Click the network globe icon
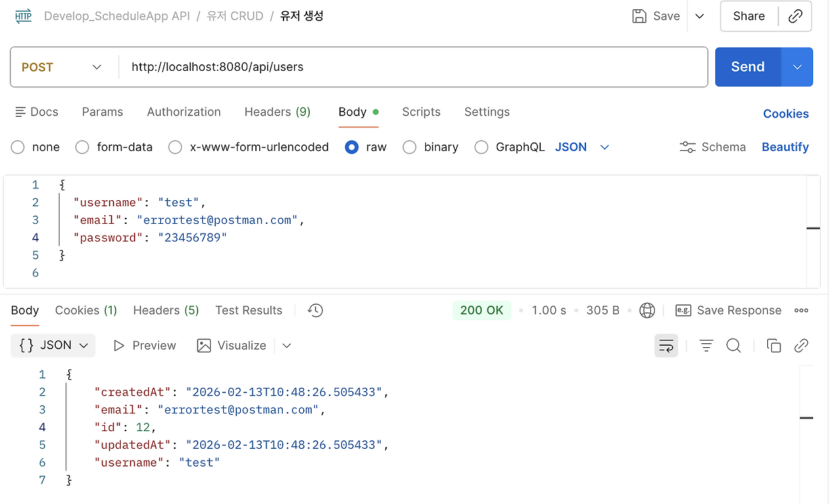Viewport: 840px width, 504px height. coord(647,310)
